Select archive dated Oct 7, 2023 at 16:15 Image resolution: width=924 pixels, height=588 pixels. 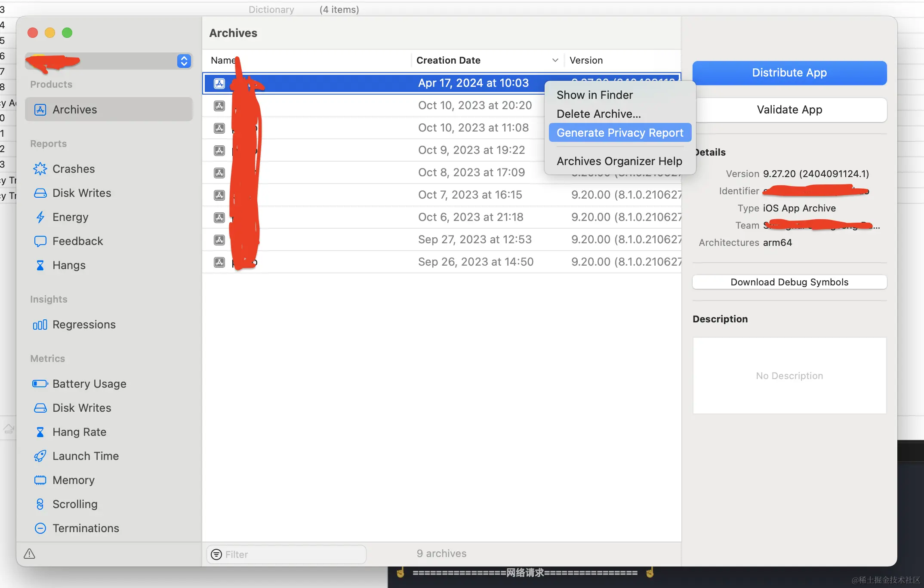pos(442,195)
